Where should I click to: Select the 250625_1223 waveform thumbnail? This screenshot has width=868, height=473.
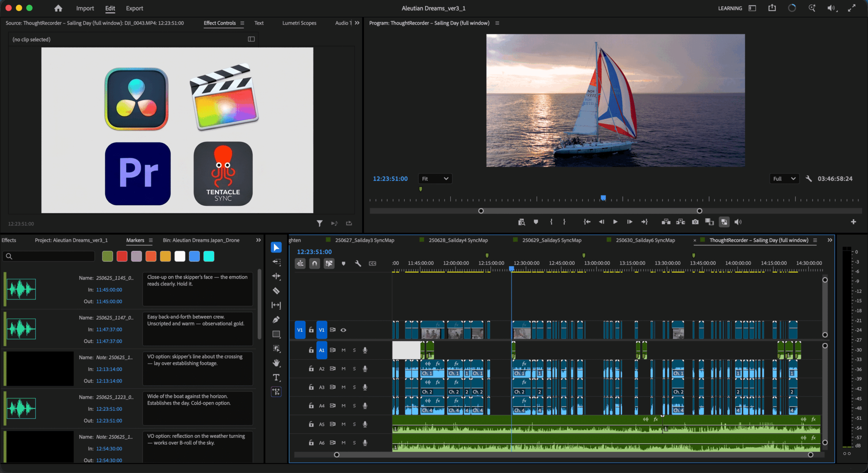tap(21, 408)
